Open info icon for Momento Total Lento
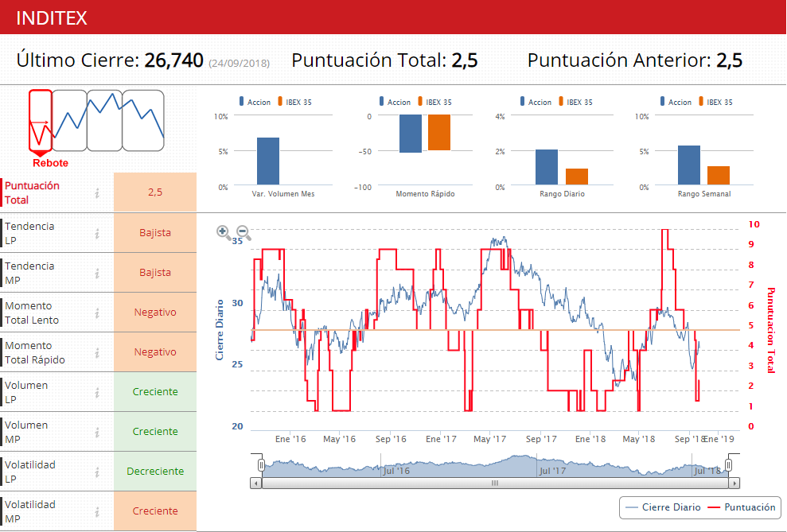 (x=97, y=313)
